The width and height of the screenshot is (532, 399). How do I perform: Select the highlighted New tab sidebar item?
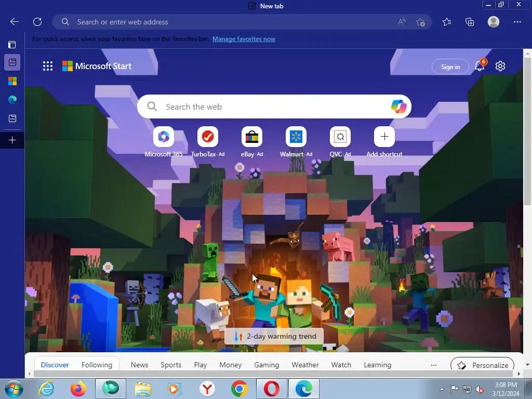pos(12,62)
